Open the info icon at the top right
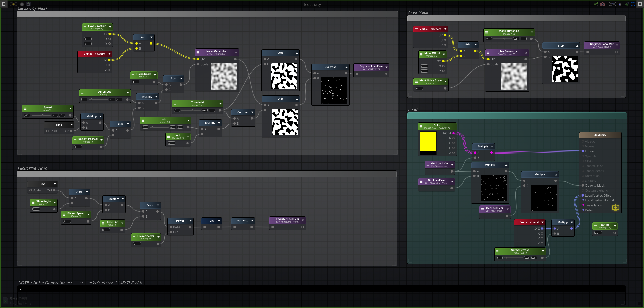The width and height of the screenshot is (644, 308). click(x=633, y=4)
